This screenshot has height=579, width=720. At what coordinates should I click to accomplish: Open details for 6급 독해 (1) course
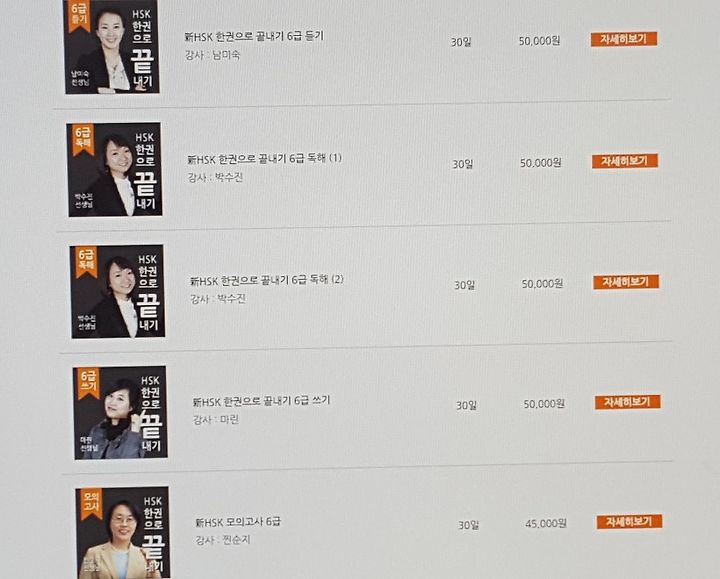[625, 161]
